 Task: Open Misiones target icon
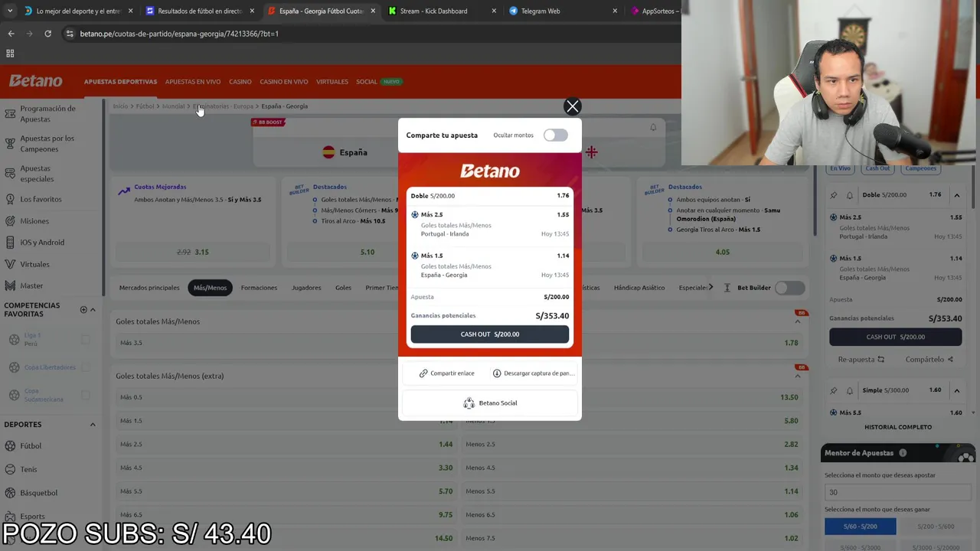point(10,221)
